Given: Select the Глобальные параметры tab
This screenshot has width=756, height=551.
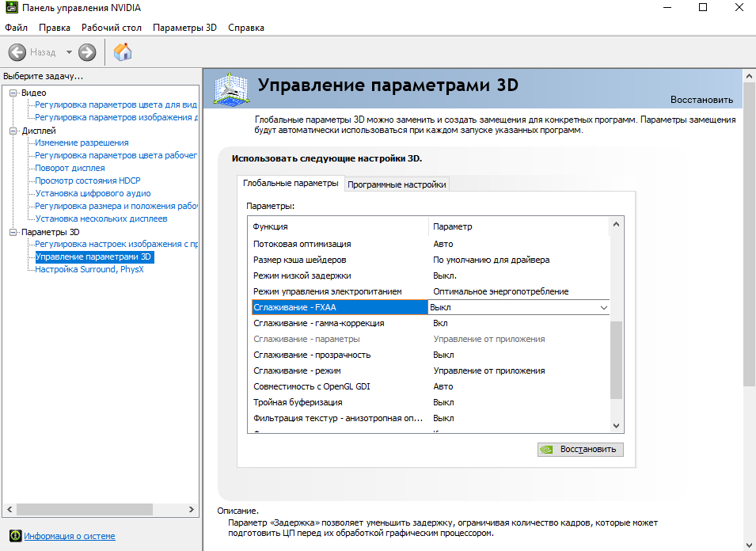Looking at the screenshot, I should click(291, 184).
